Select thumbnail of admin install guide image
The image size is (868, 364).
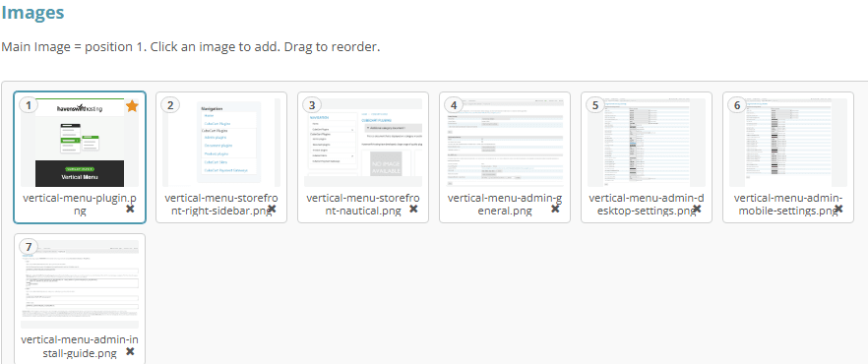click(x=80, y=285)
